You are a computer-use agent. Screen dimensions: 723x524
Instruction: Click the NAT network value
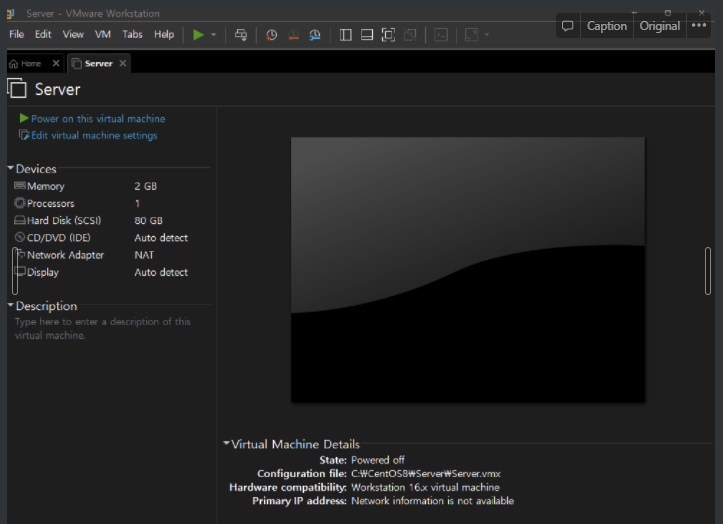(x=144, y=255)
